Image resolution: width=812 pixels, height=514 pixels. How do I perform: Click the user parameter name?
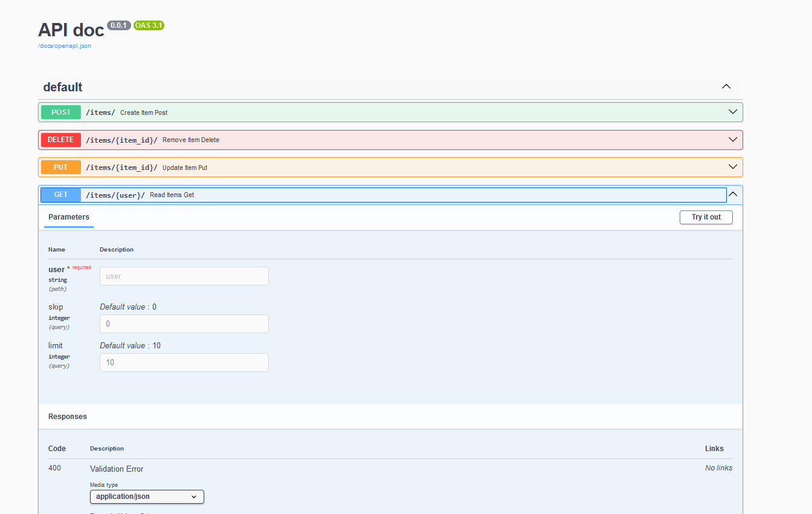point(57,270)
